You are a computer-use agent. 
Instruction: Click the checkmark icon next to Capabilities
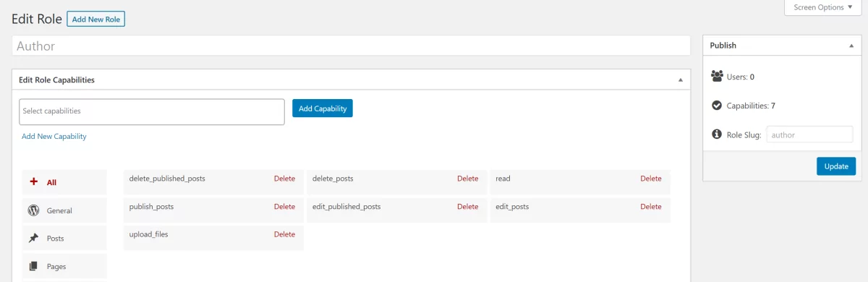[x=717, y=105]
